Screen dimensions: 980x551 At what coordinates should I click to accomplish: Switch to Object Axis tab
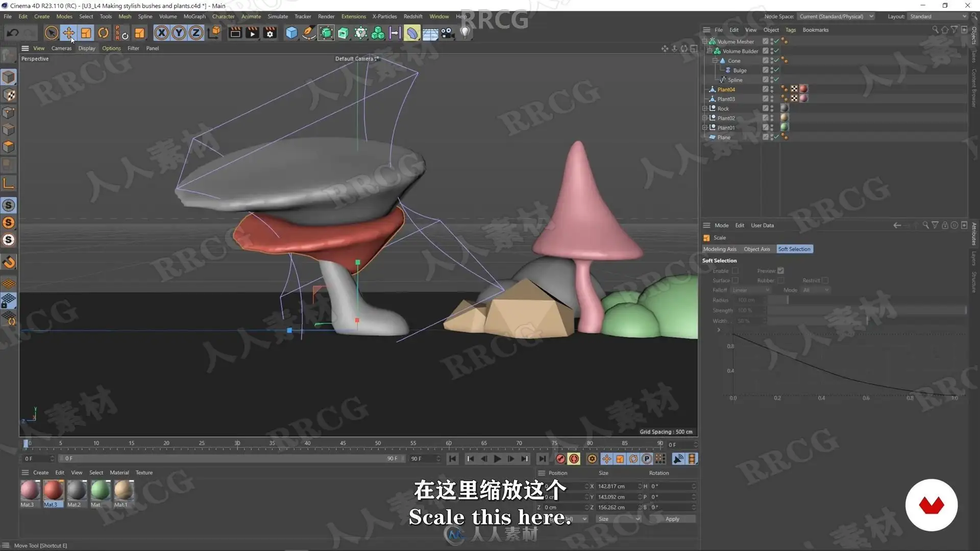756,249
